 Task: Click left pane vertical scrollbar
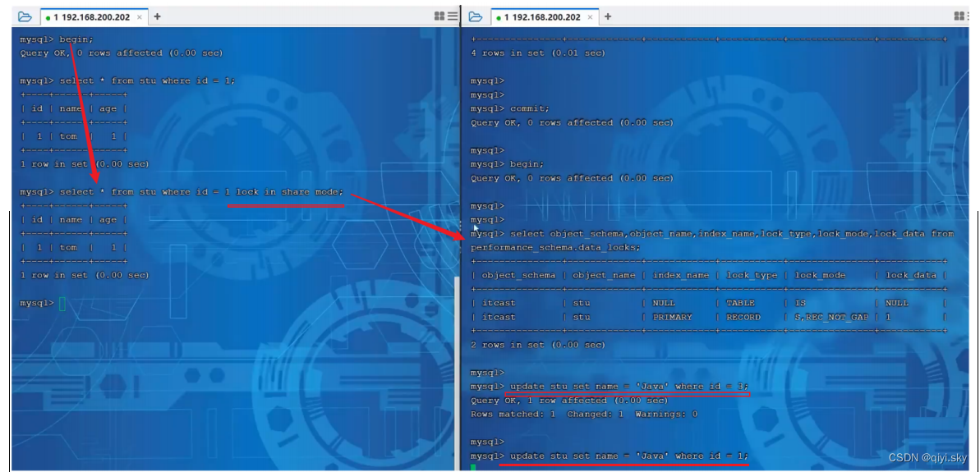pos(456,372)
